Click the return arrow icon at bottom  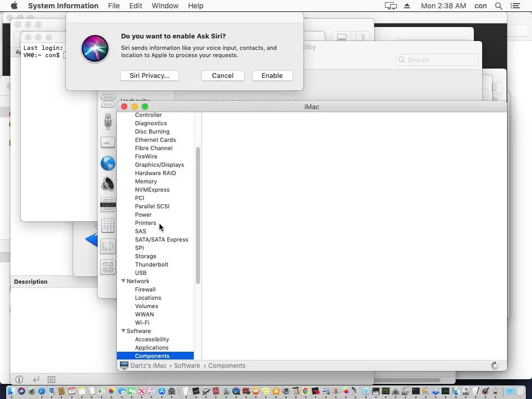(x=36, y=379)
